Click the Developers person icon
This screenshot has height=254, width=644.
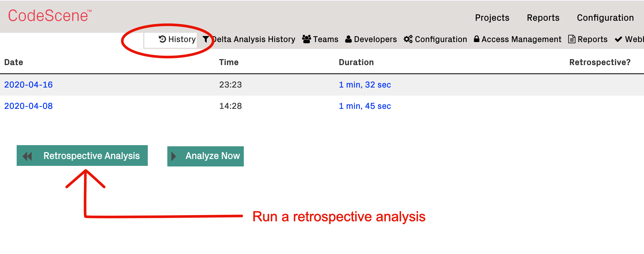click(x=348, y=39)
